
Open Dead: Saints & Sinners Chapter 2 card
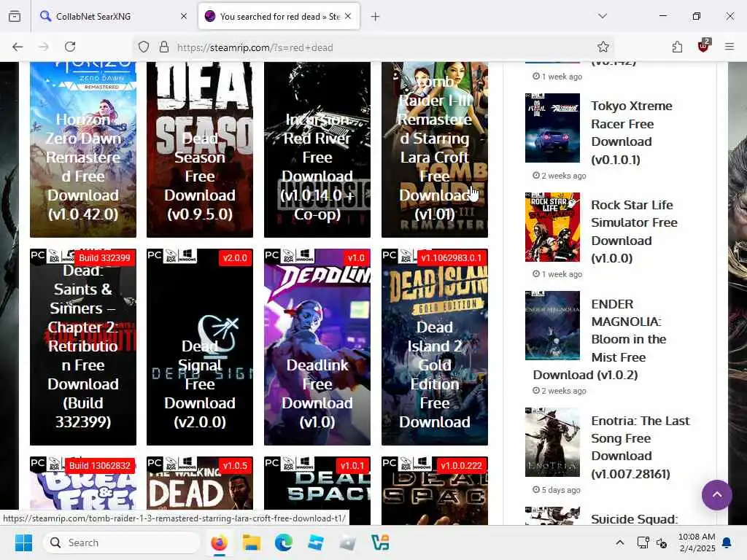[83, 346]
